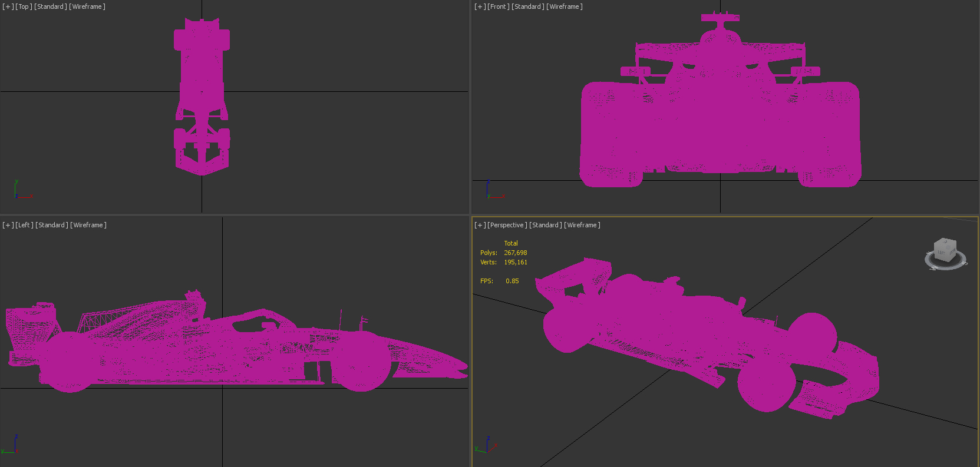The image size is (980, 467).
Task: Open the [+] menu in the Front viewport
Action: (x=480, y=6)
